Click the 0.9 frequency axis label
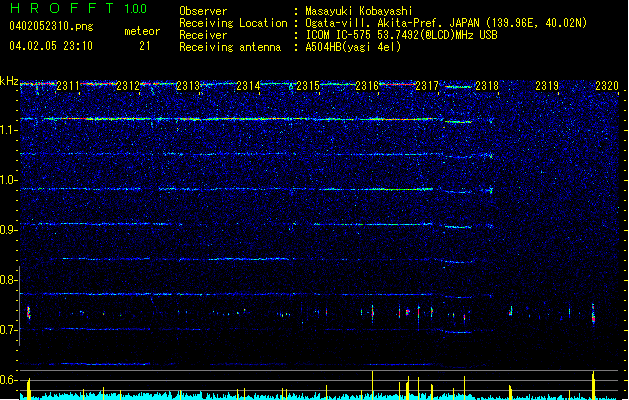The width and height of the screenshot is (629, 400). tap(9, 230)
